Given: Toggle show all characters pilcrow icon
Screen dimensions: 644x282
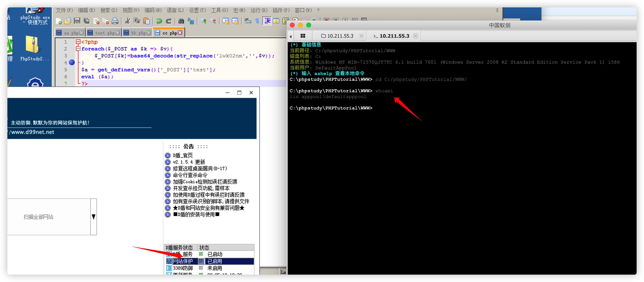Looking at the screenshot, I should [x=257, y=21].
